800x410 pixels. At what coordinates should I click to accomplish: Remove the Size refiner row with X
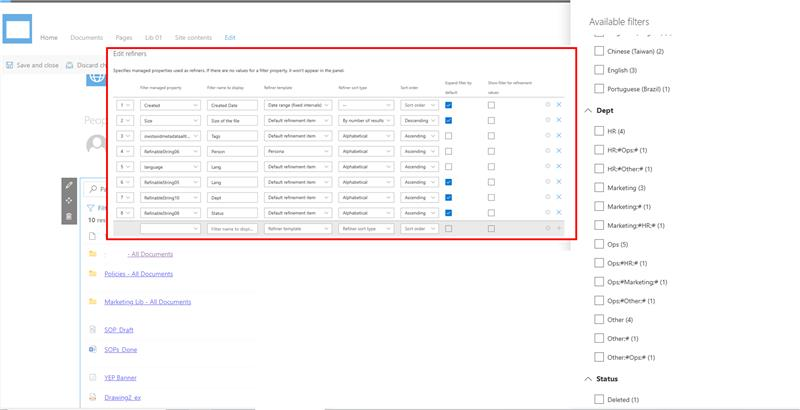coord(559,120)
